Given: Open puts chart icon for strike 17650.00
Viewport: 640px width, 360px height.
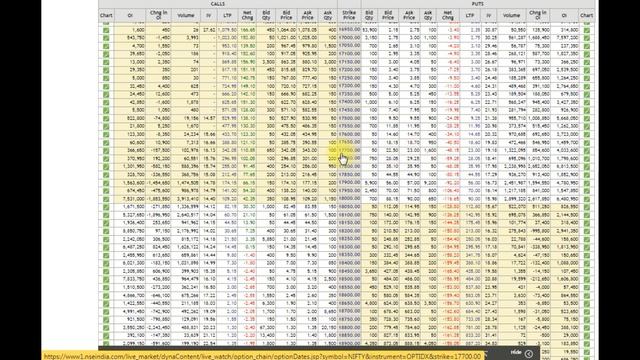Looking at the screenshot, I should tap(587, 142).
